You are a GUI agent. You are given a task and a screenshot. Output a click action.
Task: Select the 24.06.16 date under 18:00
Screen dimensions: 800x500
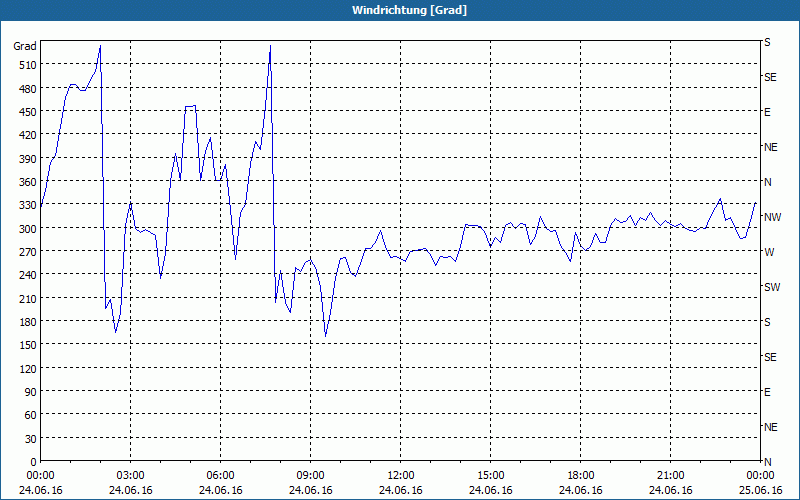click(x=581, y=490)
